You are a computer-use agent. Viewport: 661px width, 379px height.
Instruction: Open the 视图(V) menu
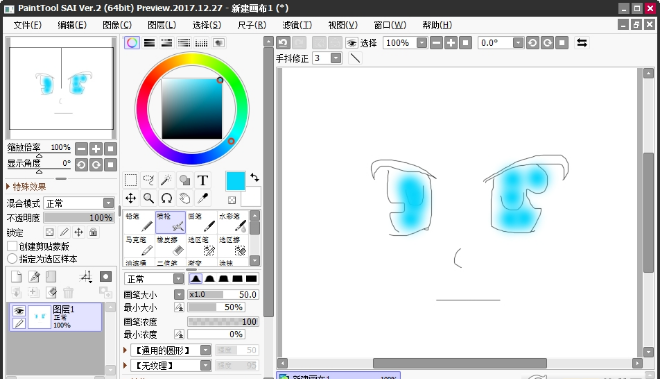(x=343, y=25)
